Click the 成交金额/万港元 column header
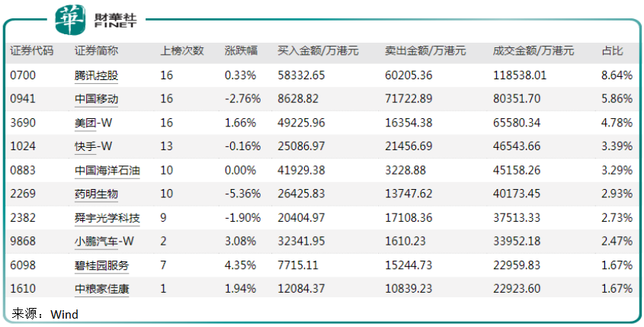Image resolution: width=644 pixels, height=327 pixels. (x=533, y=51)
